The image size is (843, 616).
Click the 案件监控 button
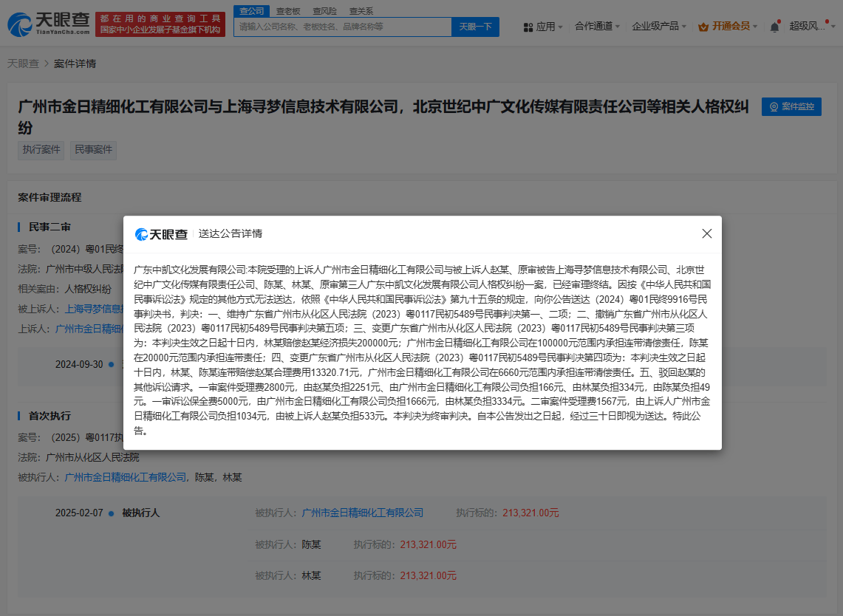point(791,106)
